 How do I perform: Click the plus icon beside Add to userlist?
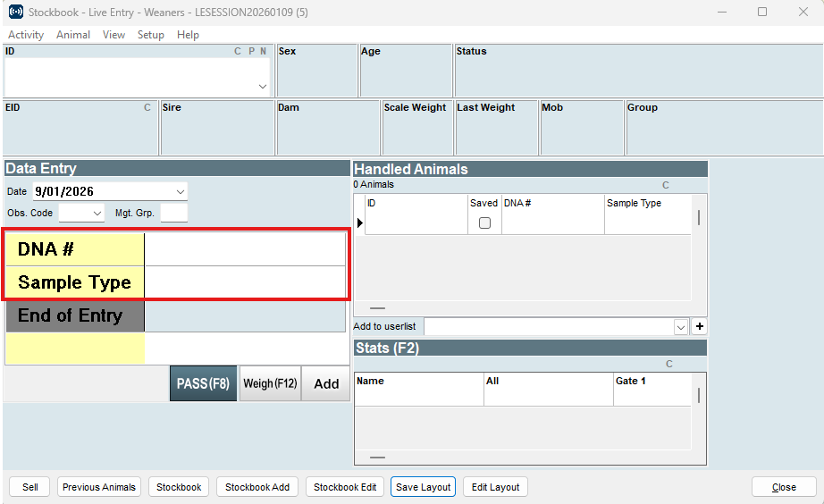click(x=700, y=327)
